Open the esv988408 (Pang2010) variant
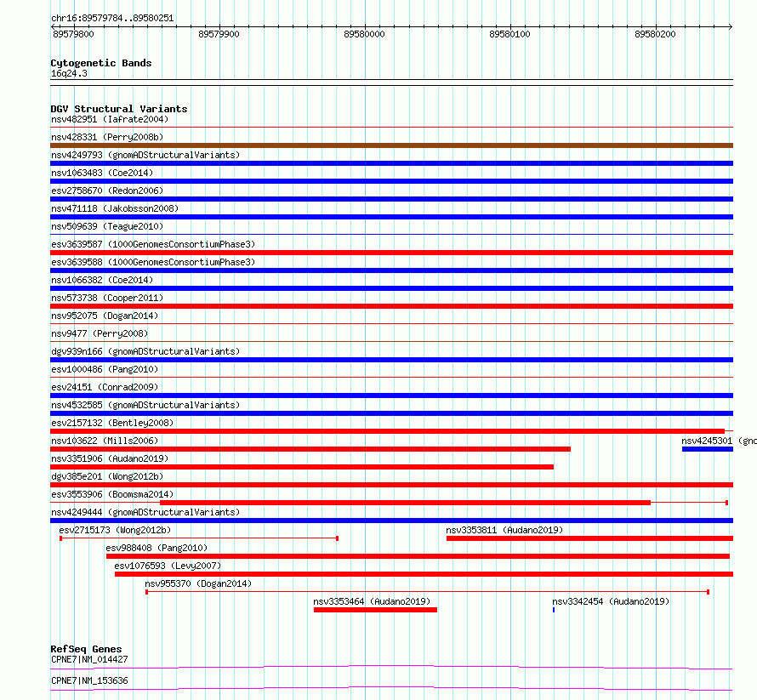The height and width of the screenshot is (700, 757). [x=418, y=556]
